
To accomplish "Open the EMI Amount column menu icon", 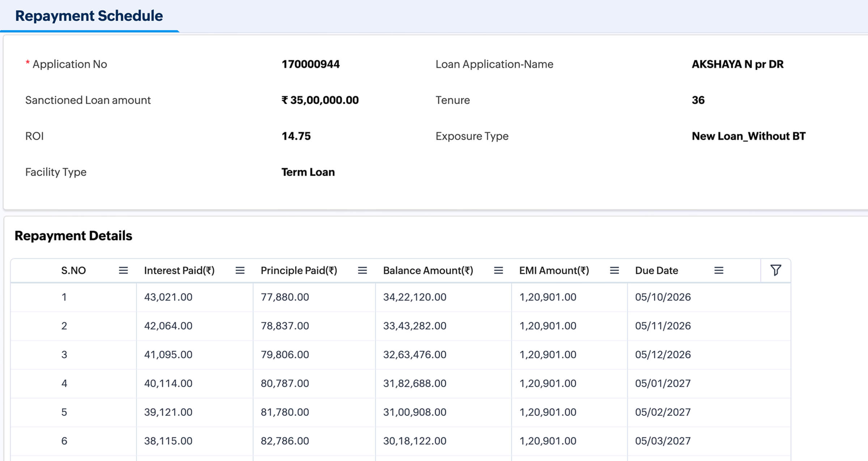I will click(x=614, y=270).
